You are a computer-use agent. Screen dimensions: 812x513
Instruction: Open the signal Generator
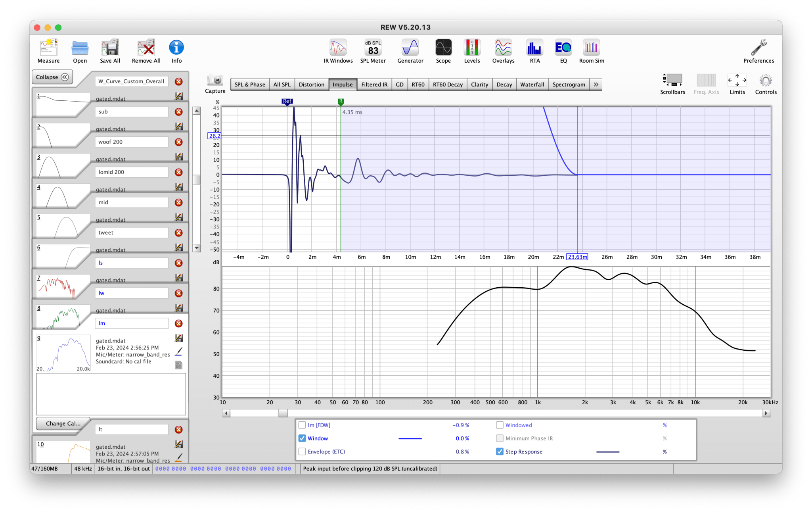coord(410,51)
